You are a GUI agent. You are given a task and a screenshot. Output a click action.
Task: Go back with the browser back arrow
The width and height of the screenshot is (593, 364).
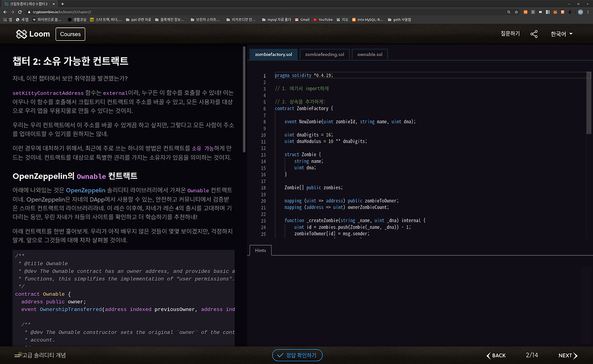coord(5,12)
